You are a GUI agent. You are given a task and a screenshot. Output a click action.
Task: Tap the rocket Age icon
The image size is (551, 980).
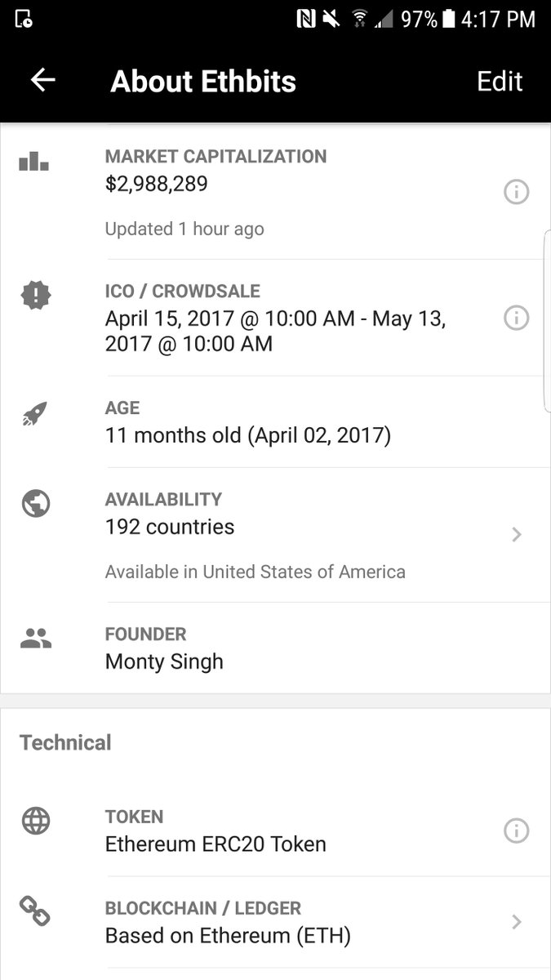(34, 415)
